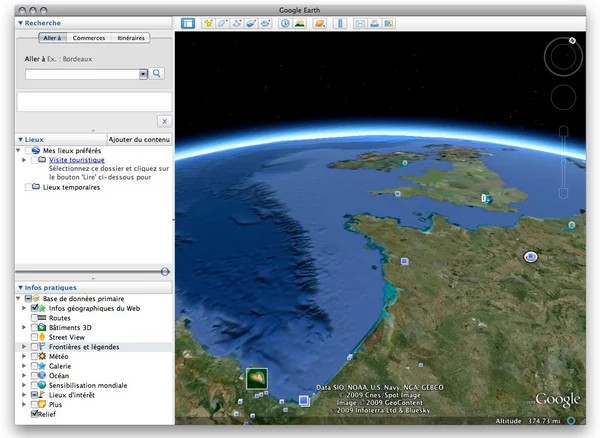The width and height of the screenshot is (600, 438).
Task: Enable the Routes layer checkbox
Action: [34, 318]
